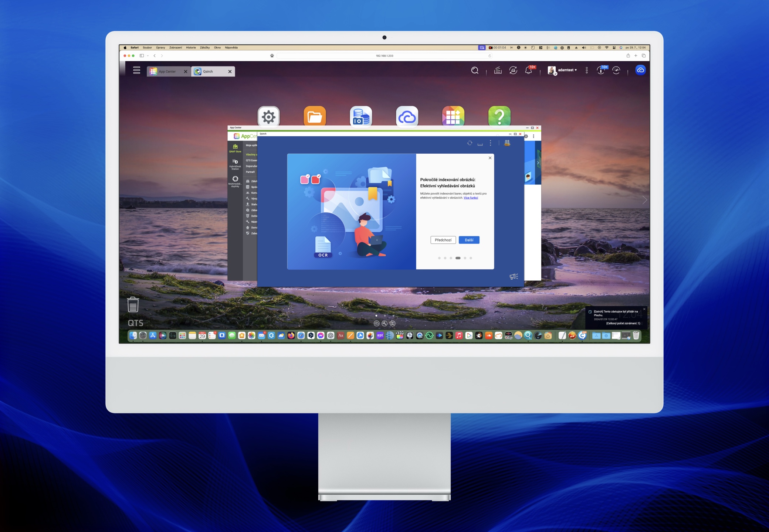Open the QTS top-bar three-dot More menu
Image resolution: width=769 pixels, height=532 pixels.
pyautogui.click(x=587, y=70)
